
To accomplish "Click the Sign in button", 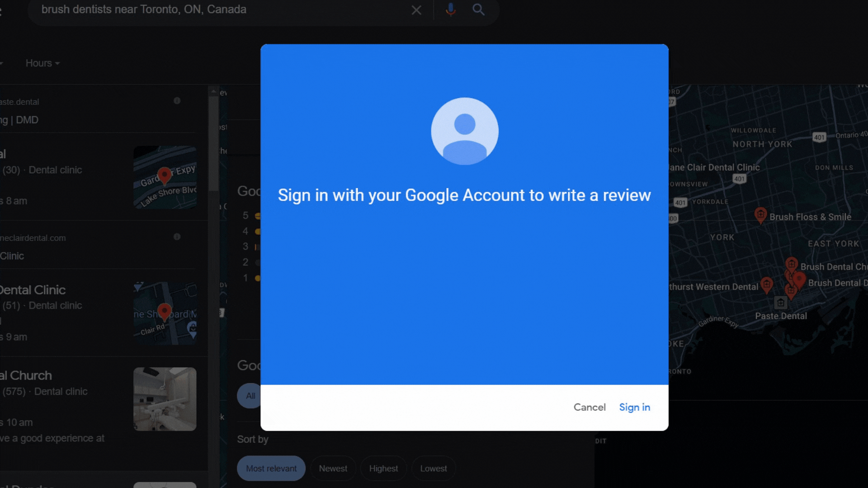I will 634,407.
